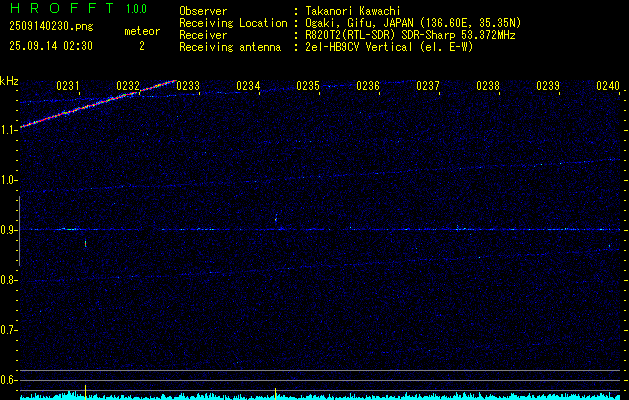Click the antenna text 2el-HB9CV Vertical

coord(359,47)
